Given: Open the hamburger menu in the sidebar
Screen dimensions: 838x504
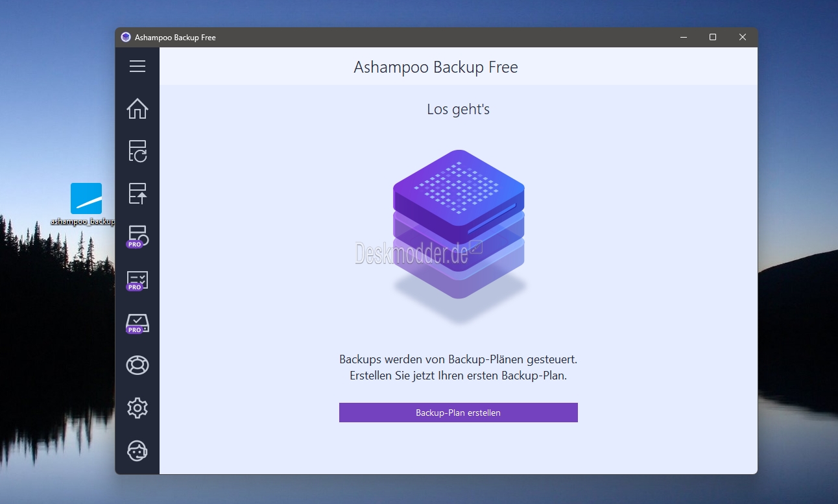Looking at the screenshot, I should click(138, 66).
